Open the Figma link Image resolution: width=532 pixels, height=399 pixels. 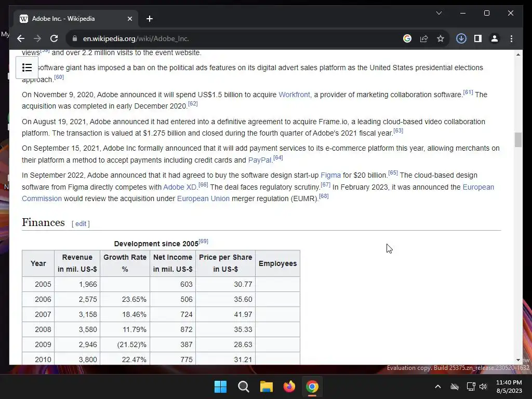330,176
